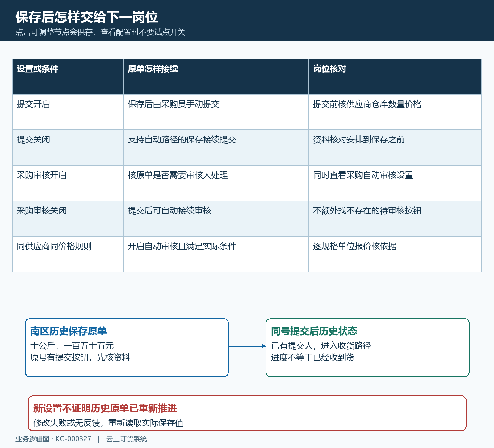Image resolution: width=494 pixels, height=448 pixels.
Task: Click footer text 云上订货系统
Action: click(127, 439)
